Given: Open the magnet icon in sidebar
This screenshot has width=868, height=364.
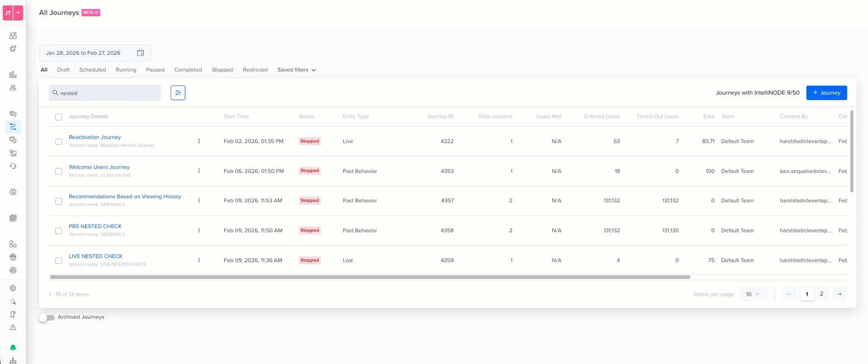Looking at the screenshot, I should (x=13, y=49).
